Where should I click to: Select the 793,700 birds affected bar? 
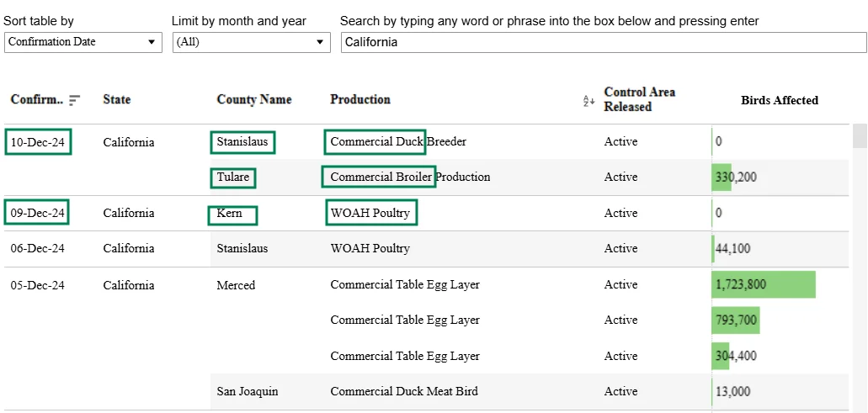coord(735,320)
